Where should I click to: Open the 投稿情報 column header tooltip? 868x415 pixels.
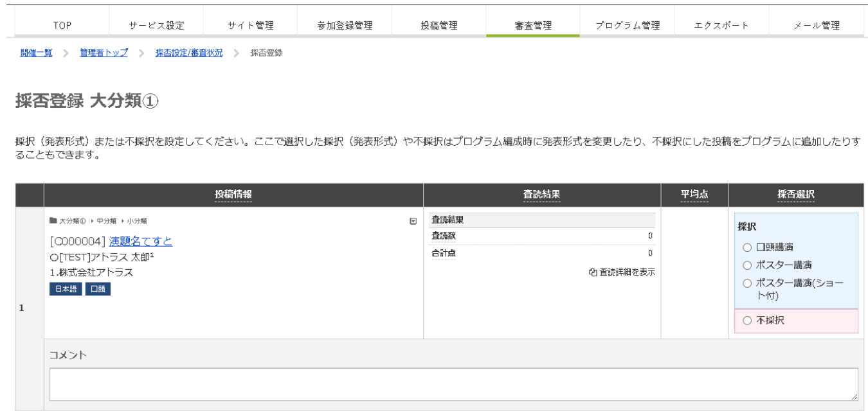tap(231, 194)
